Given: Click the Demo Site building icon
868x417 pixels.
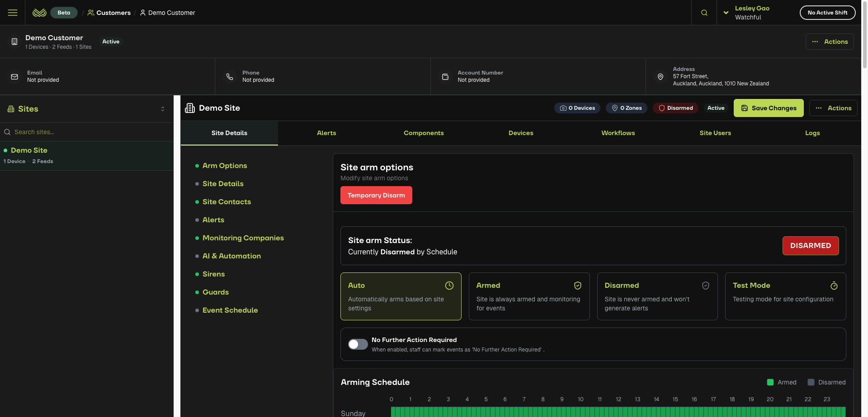Looking at the screenshot, I should coord(190,108).
